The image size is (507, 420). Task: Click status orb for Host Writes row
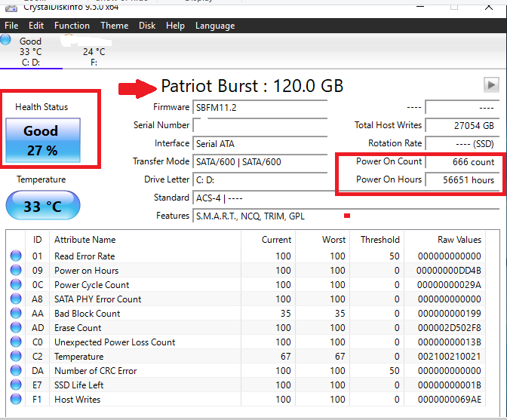pos(16,399)
